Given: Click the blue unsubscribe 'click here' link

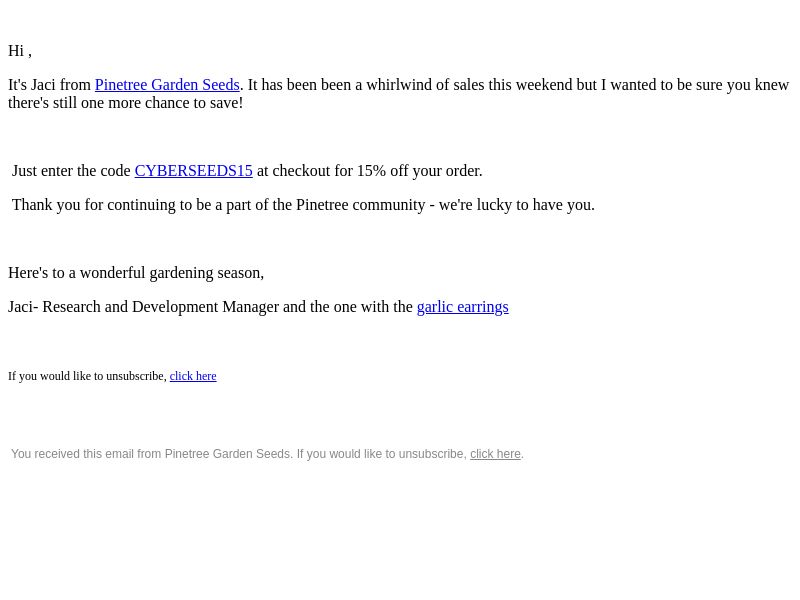Looking at the screenshot, I should click(x=193, y=376).
